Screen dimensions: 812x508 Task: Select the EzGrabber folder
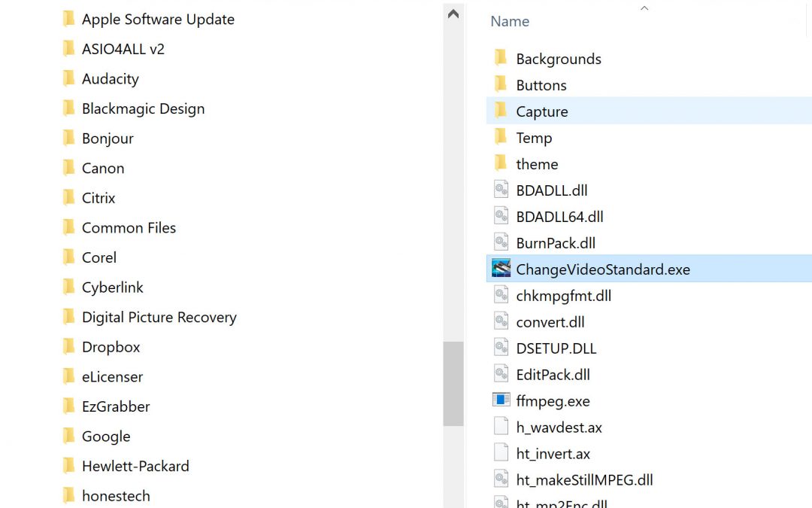(x=116, y=406)
